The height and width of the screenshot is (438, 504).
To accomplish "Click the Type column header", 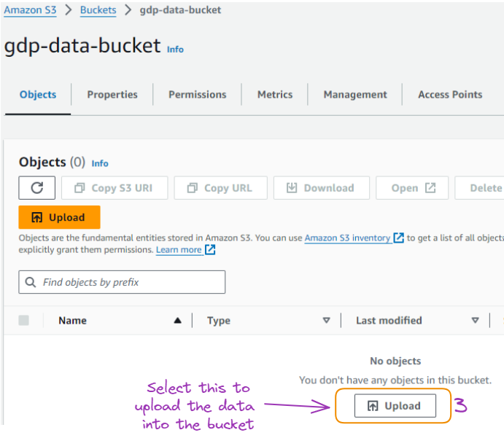I will tap(219, 321).
